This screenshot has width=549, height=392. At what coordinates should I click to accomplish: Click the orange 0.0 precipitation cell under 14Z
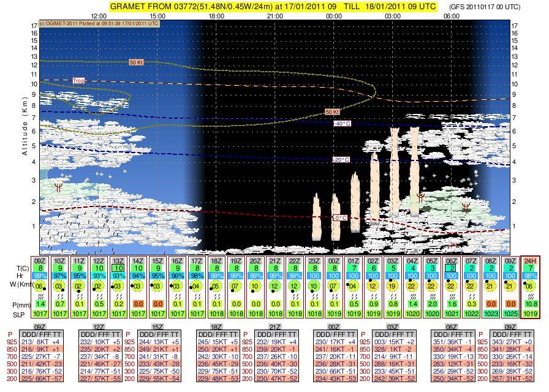click(x=138, y=302)
